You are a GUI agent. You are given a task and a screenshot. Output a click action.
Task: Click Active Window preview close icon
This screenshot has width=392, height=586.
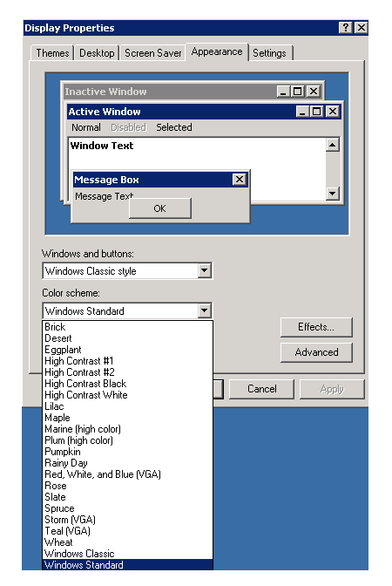click(x=332, y=112)
